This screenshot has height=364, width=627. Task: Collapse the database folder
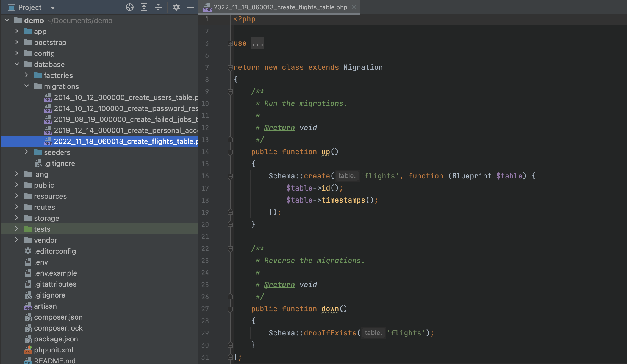coord(16,64)
